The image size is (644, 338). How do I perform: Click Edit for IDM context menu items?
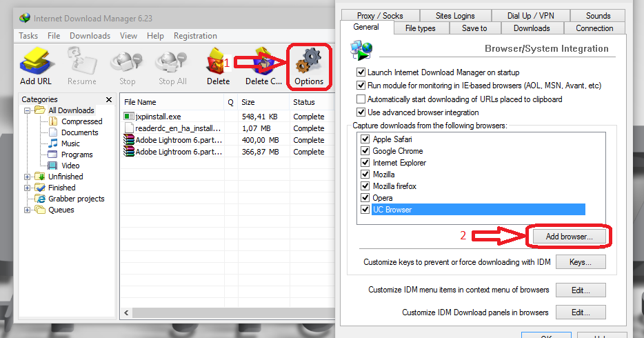point(581,290)
